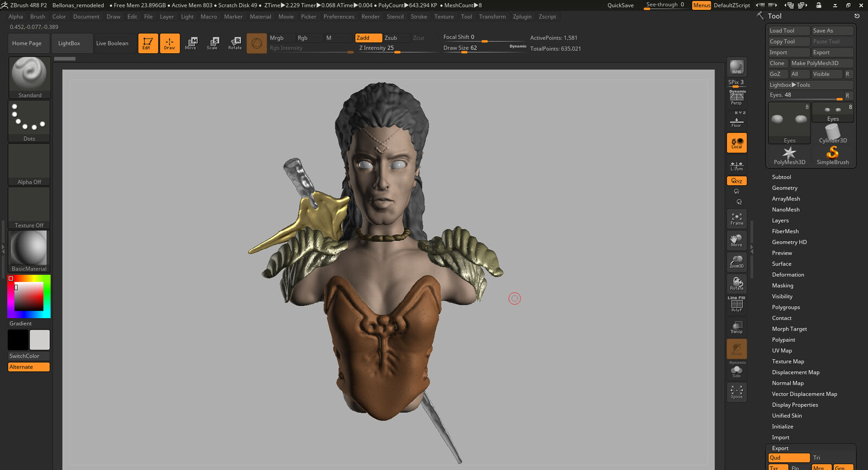868x470 pixels.
Task: Open the Standard brush thumbnail
Action: pos(29,78)
